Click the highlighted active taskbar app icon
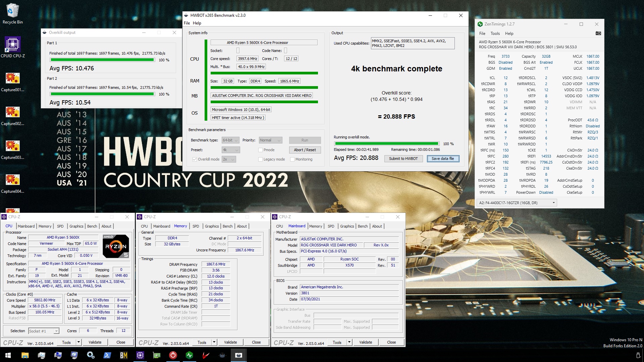This screenshot has height=362, width=644. coord(238,355)
